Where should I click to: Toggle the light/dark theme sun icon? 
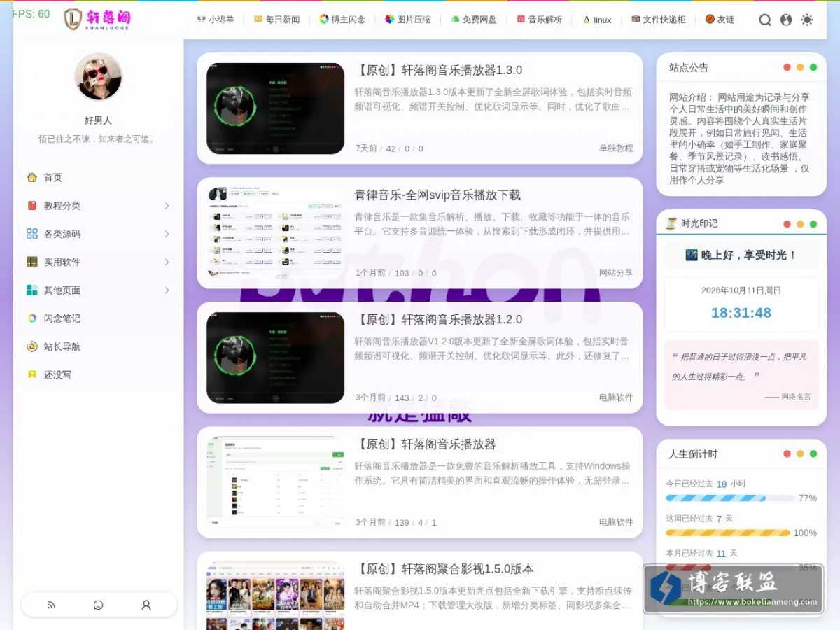(x=807, y=20)
